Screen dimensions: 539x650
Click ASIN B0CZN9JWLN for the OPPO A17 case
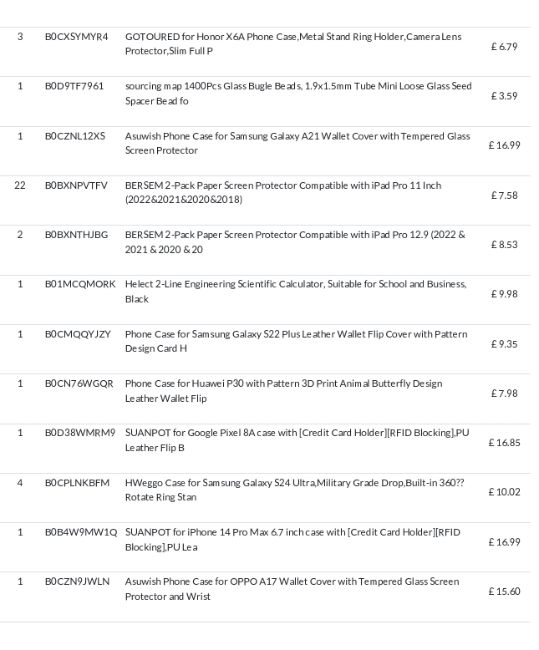(x=77, y=582)
